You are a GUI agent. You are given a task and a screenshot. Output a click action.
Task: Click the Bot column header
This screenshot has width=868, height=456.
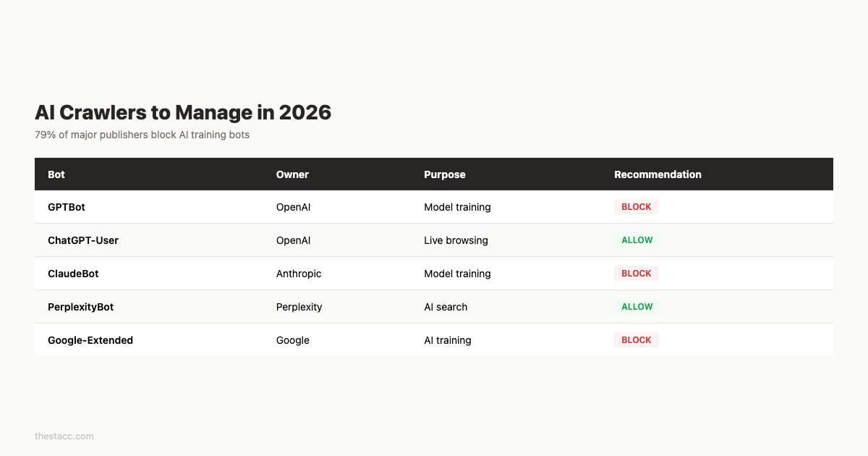56,174
